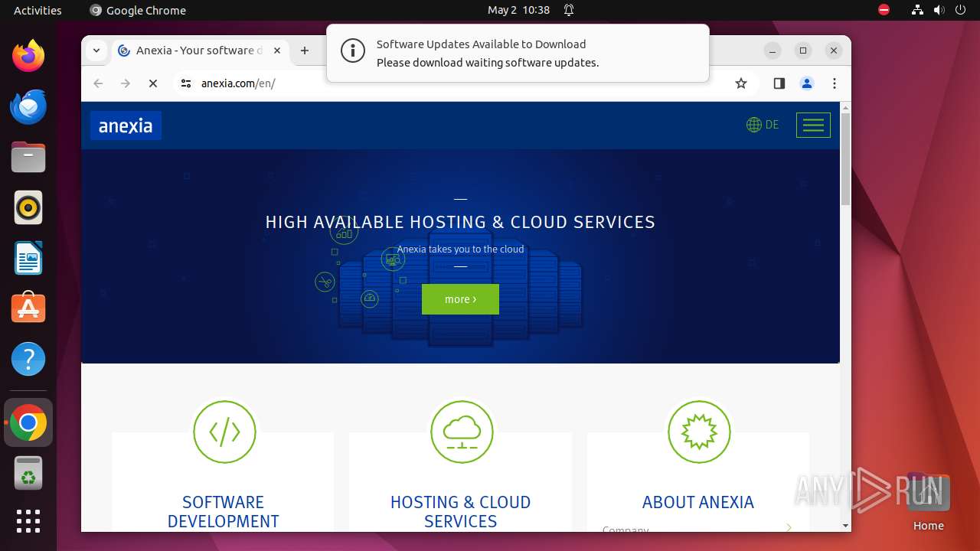Viewport: 980px width, 551px height.
Task: Click the network status icon in top bar
Action: (x=917, y=10)
